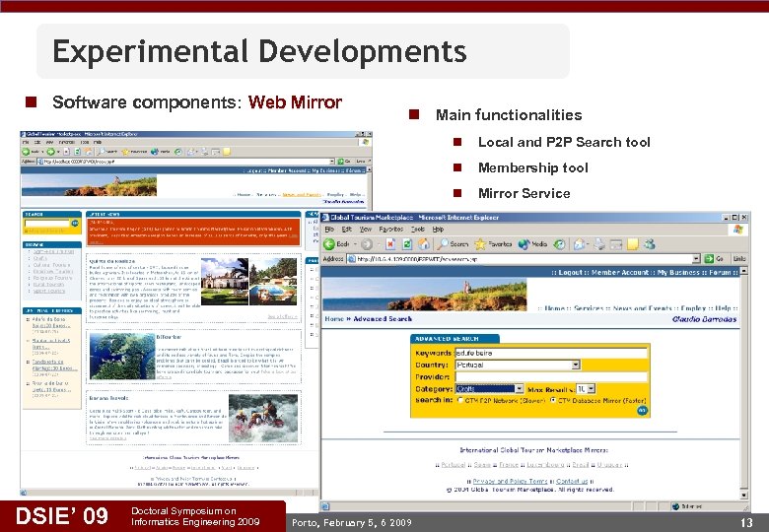Select the GTM Database Mirror (Faster) radio option
This screenshot has height=532, width=769.
[553, 400]
